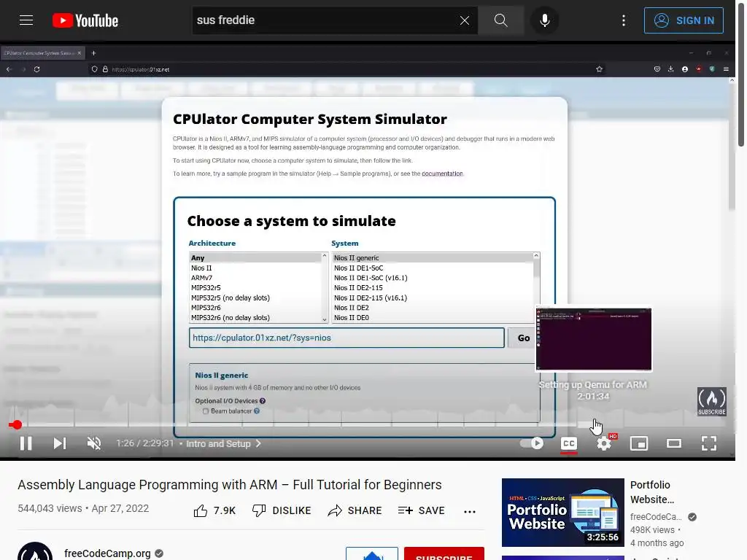
Task: Start voice search with microphone
Action: (x=544, y=20)
